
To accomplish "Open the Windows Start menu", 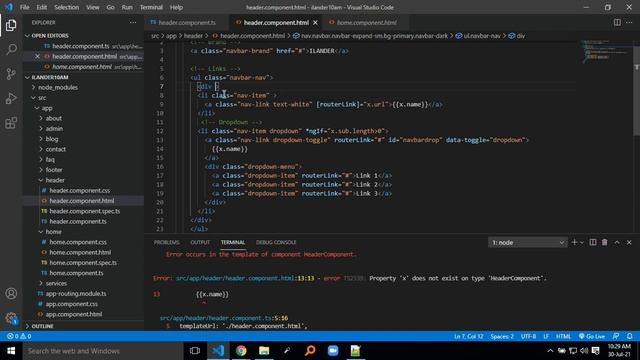I will point(11,351).
